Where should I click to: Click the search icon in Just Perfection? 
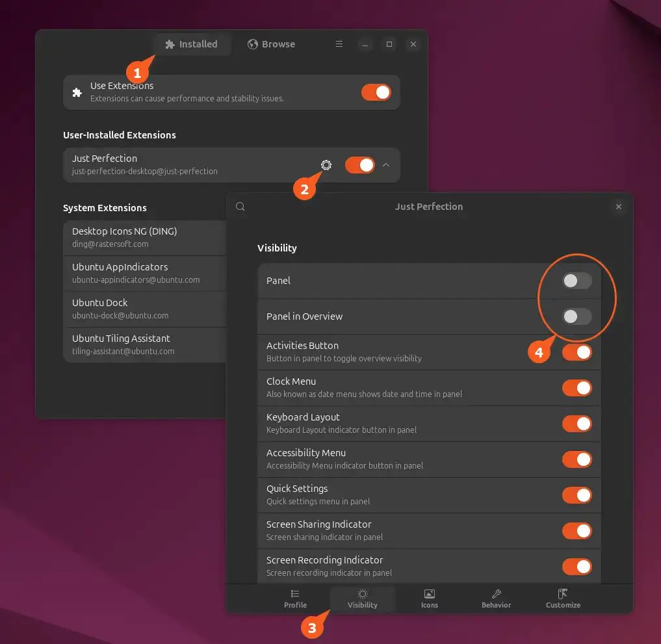pyautogui.click(x=240, y=207)
